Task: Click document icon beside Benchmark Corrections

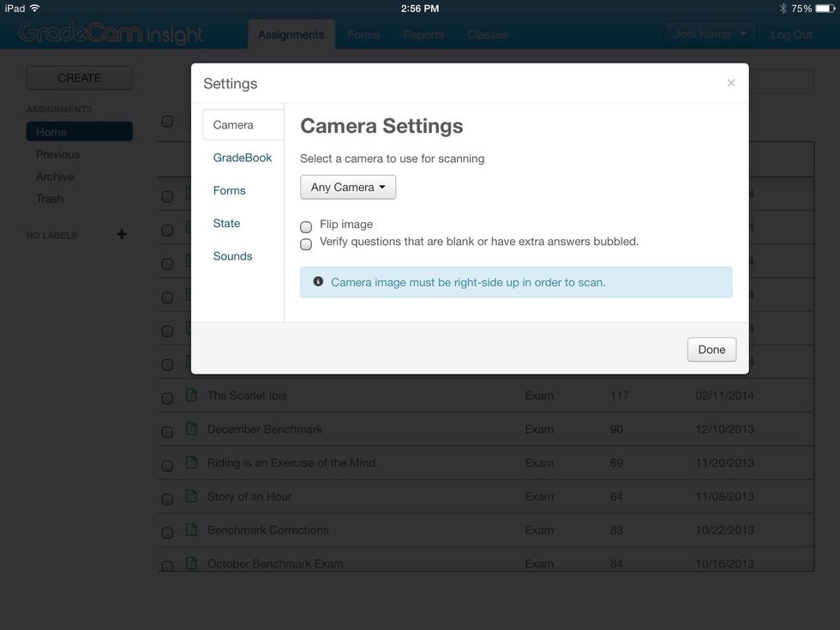Action: pyautogui.click(x=191, y=530)
